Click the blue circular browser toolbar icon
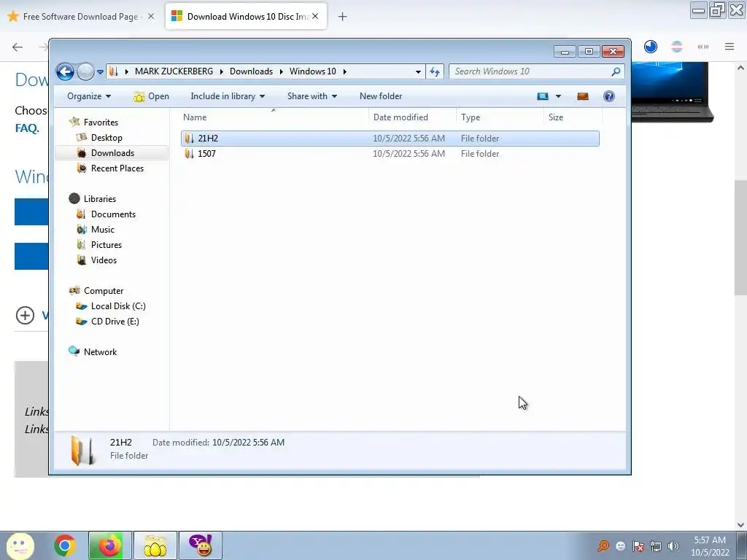The width and height of the screenshot is (747, 560). [x=650, y=47]
